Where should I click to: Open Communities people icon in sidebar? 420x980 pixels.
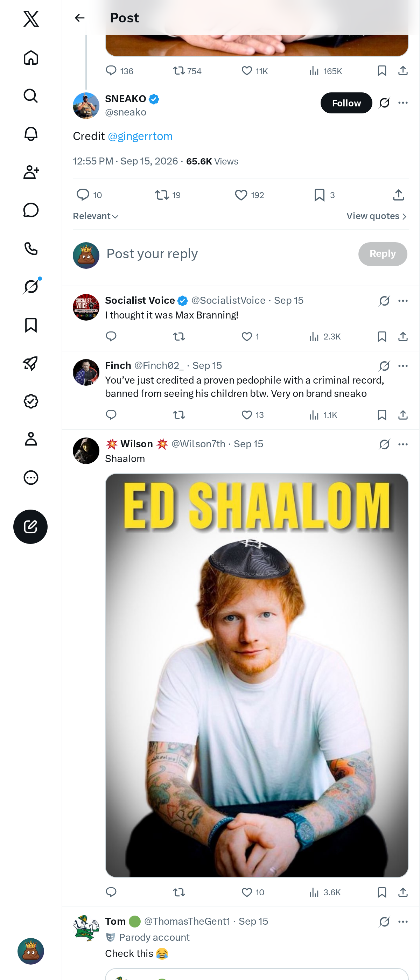coord(31,172)
